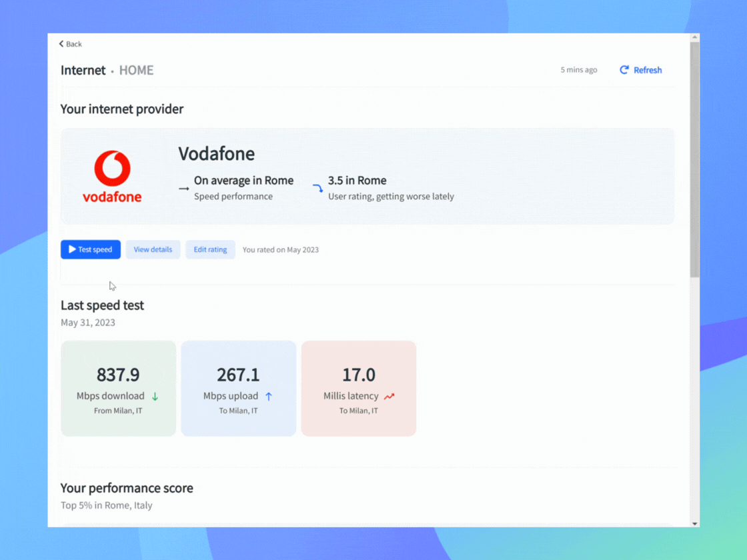Viewport: 747px width, 560px height.
Task: Click the Back chevron arrow icon
Action: [x=61, y=44]
